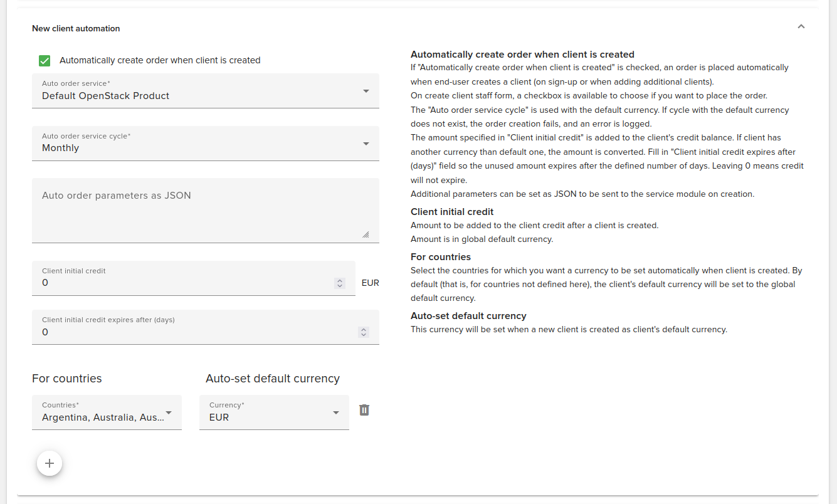Add another country currency rule with plus icon
Image resolution: width=837 pixels, height=504 pixels.
coord(50,463)
